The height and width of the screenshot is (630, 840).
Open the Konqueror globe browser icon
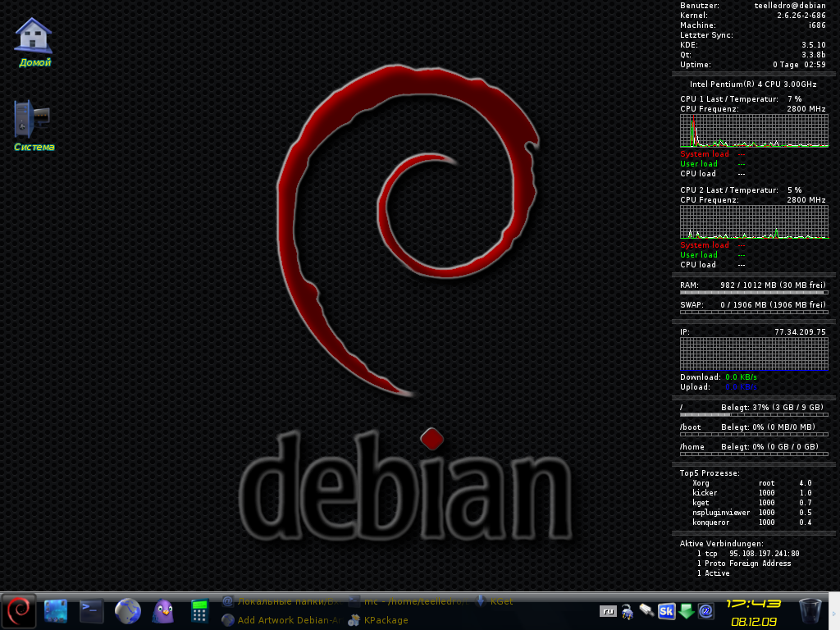[127, 610]
